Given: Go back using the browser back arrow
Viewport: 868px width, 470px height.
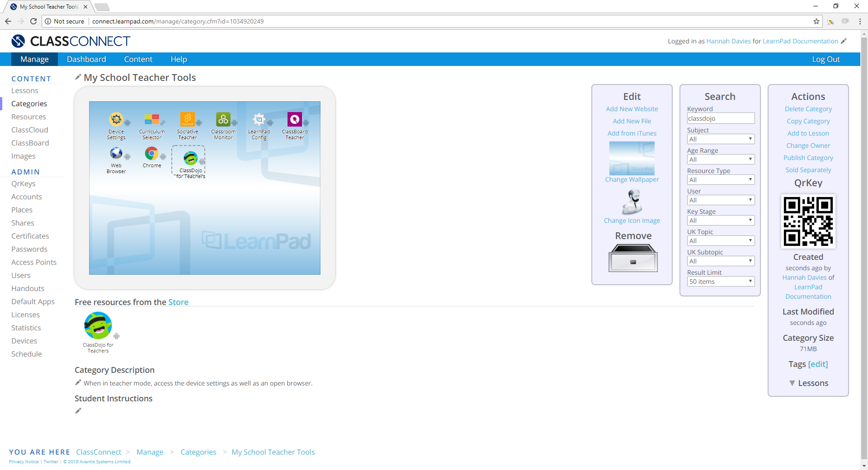Looking at the screenshot, I should coord(8,21).
